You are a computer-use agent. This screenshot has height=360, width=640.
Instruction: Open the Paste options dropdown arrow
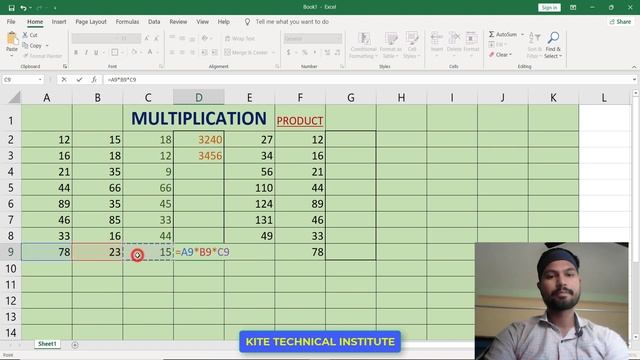coord(12,56)
